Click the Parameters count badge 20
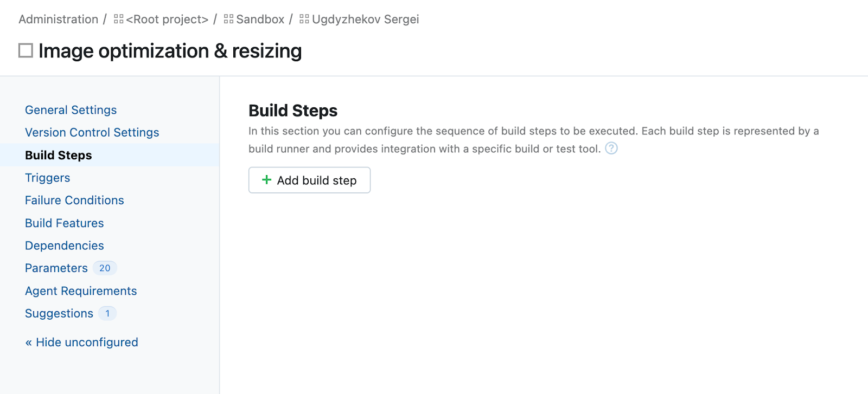This screenshot has width=868, height=394. [x=105, y=268]
